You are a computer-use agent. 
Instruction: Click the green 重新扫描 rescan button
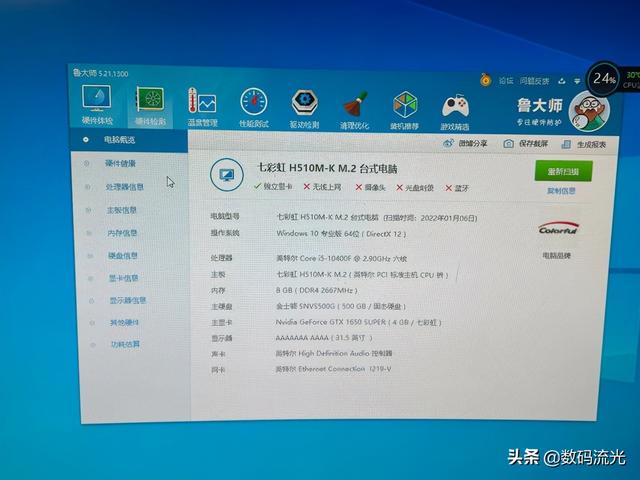(x=563, y=171)
